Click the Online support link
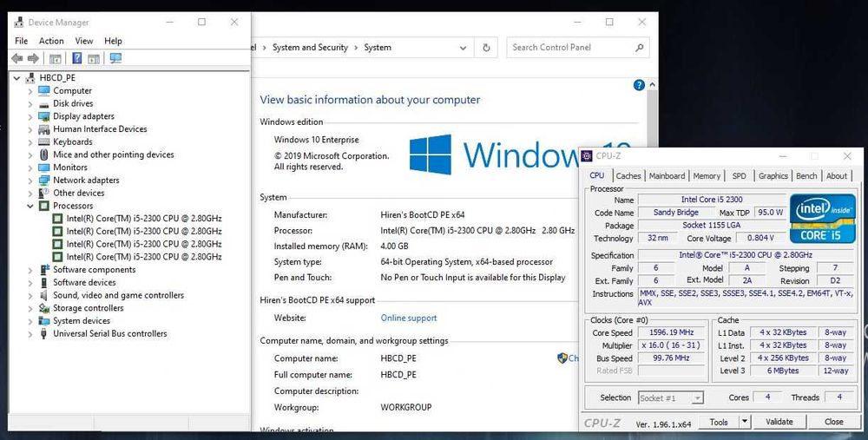The height and width of the screenshot is (440, 868). 409,319
